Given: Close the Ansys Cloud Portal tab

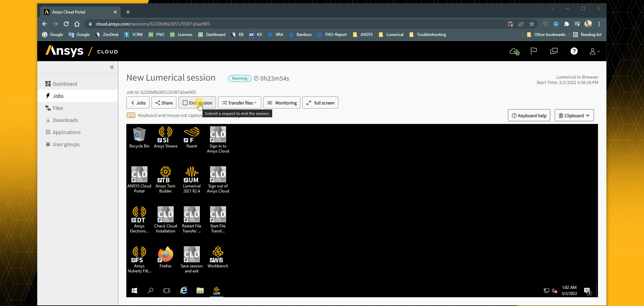Looking at the screenshot, I should pos(115,12).
